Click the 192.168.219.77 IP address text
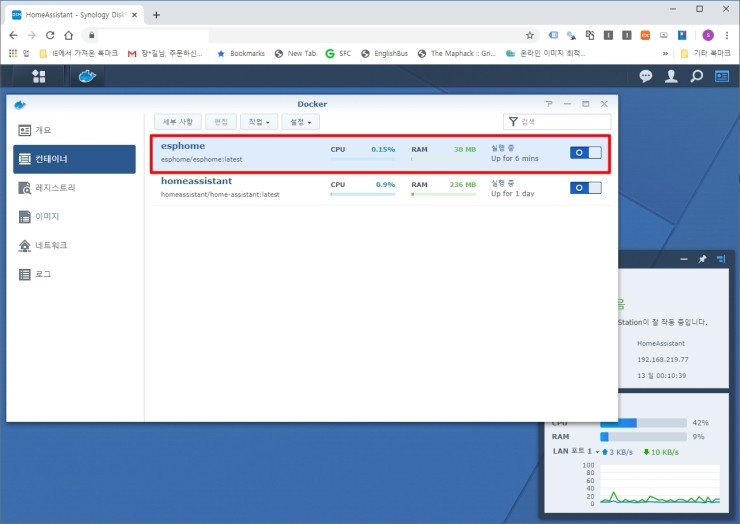This screenshot has height=524, width=740. pos(663,359)
